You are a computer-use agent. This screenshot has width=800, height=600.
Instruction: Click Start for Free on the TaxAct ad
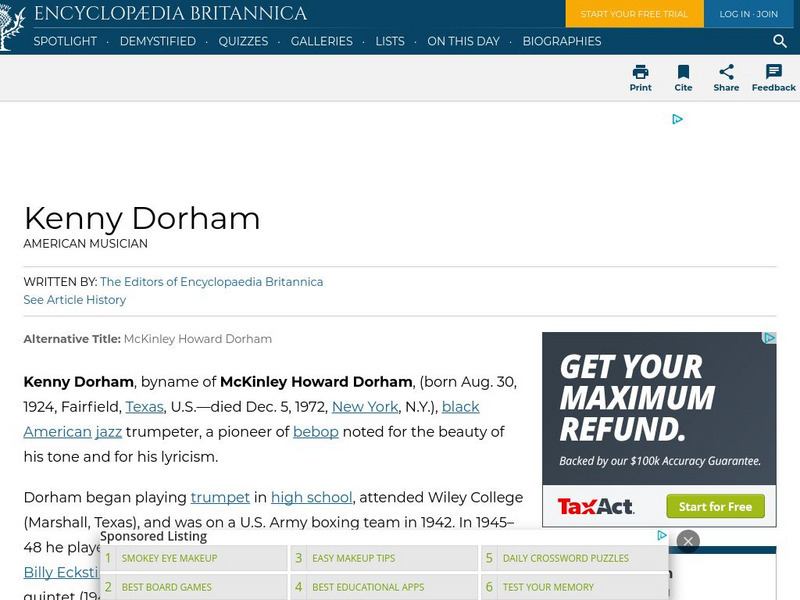click(715, 507)
